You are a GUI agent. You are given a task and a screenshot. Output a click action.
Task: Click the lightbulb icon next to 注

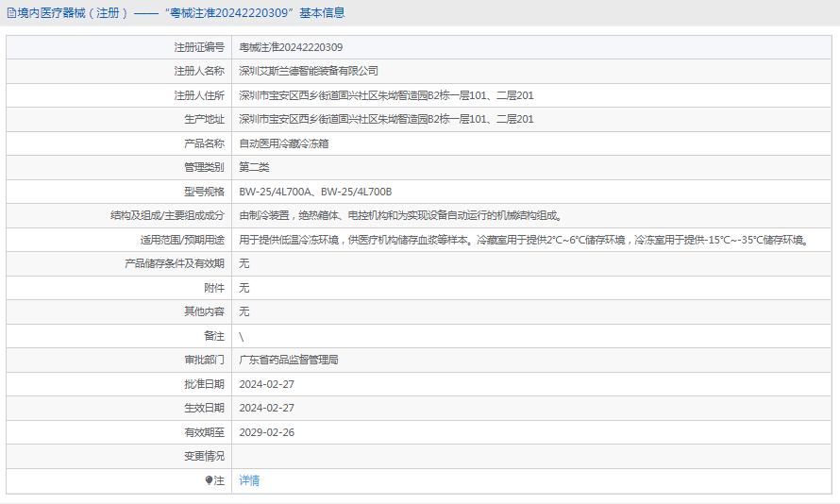[x=209, y=480]
